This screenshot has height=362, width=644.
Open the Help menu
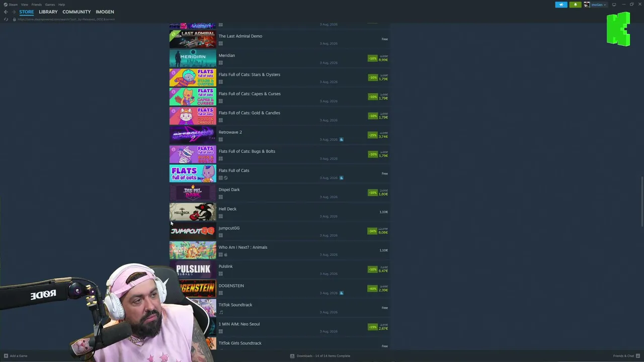tap(61, 5)
